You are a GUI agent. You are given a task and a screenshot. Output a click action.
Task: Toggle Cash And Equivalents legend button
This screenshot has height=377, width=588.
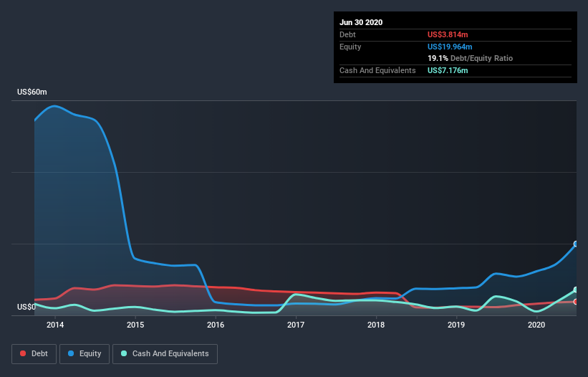pyautogui.click(x=165, y=354)
